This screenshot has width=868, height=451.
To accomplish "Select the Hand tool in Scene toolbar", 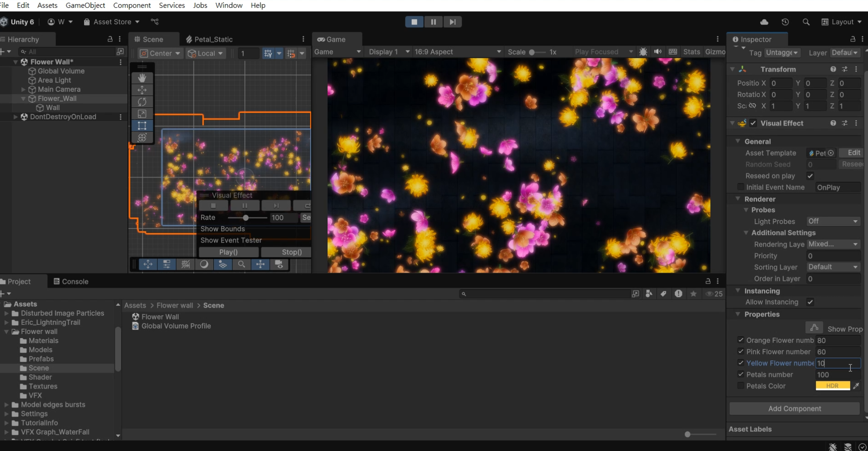I will pos(142,78).
